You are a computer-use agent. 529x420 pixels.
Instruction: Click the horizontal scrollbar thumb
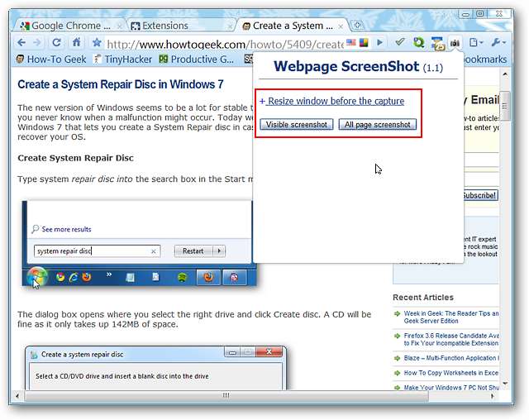coord(226,395)
